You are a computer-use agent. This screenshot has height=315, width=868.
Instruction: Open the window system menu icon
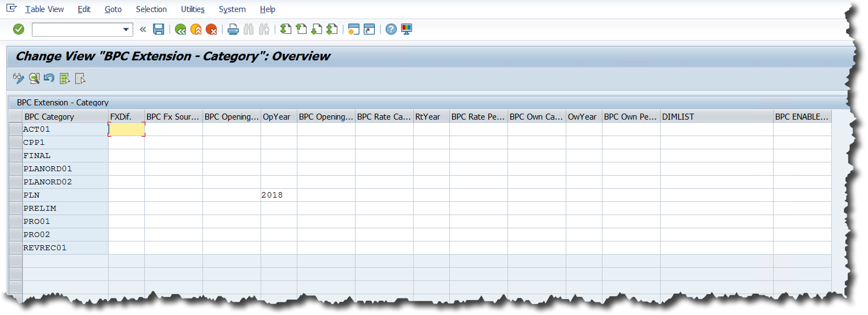tap(12, 8)
